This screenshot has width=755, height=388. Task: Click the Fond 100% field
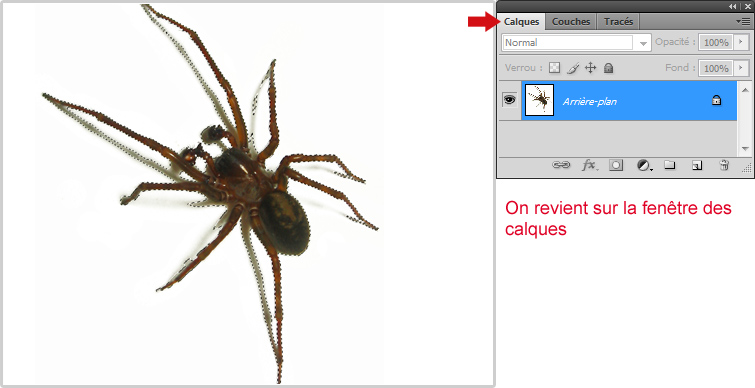coord(716,68)
